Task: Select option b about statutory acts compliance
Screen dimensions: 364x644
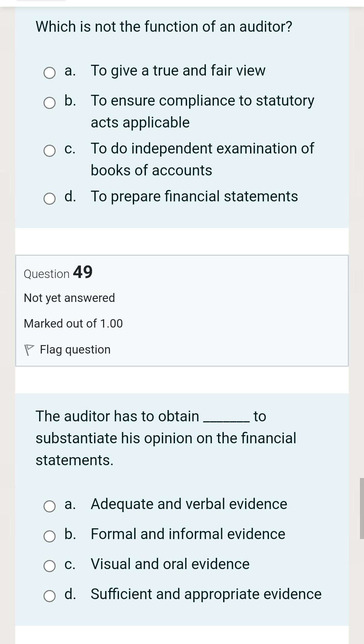Action: click(49, 102)
